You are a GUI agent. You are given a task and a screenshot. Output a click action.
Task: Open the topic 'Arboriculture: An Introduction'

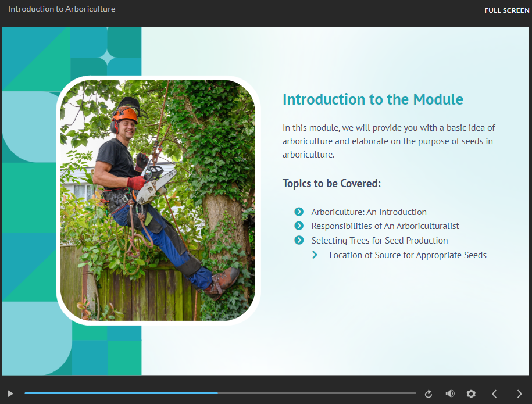369,212
